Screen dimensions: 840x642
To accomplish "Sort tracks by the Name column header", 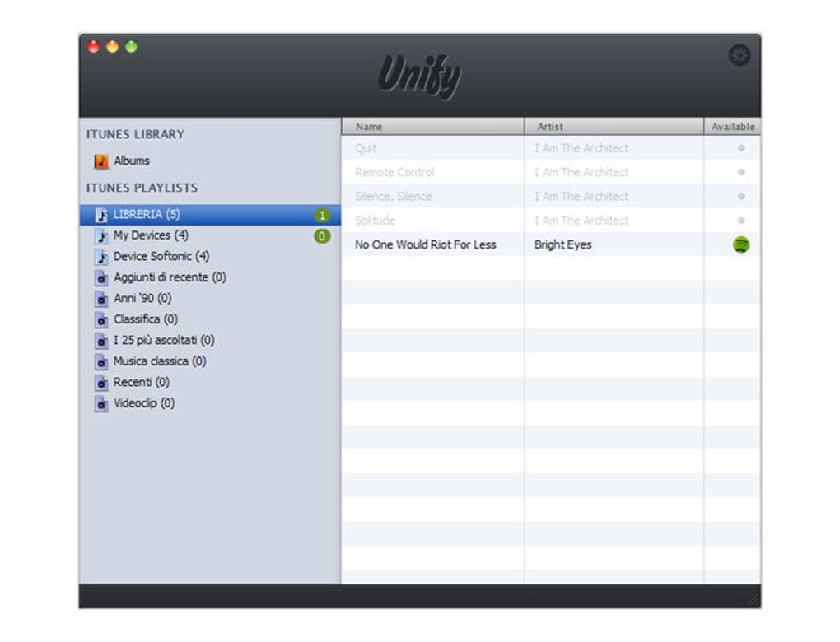I will pyautogui.click(x=367, y=126).
